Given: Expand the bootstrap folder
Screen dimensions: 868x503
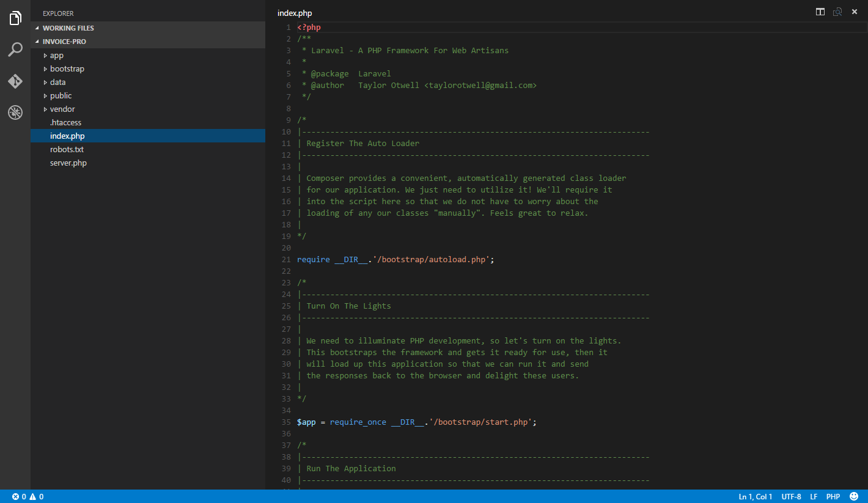Looking at the screenshot, I should click(45, 69).
